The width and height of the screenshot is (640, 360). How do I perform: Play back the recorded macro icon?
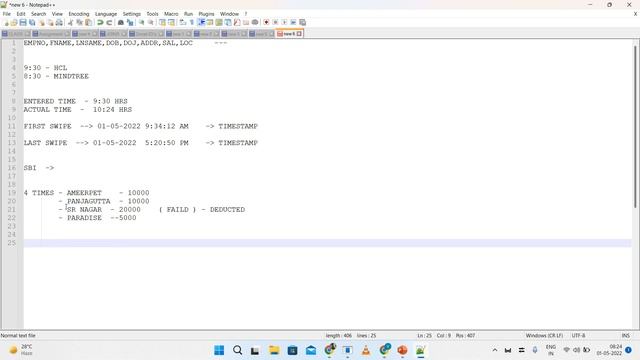(284, 22)
